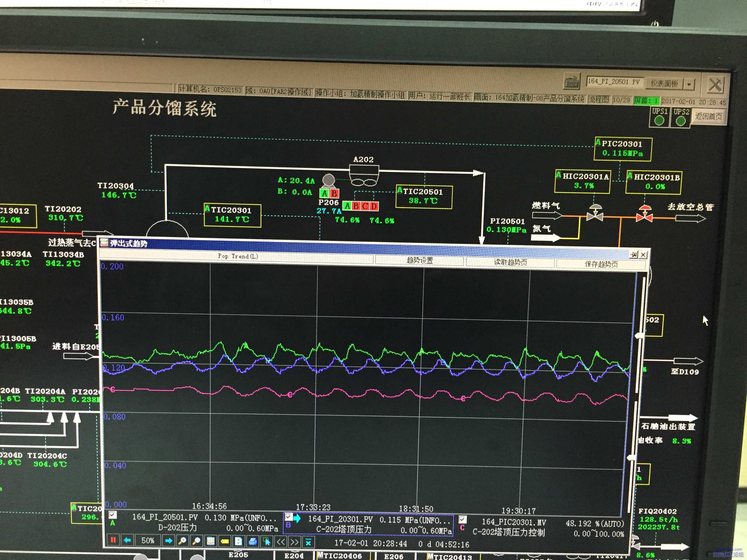Click the yellow tag marker icon
Image resolution: width=747 pixels, height=560 pixels.
(x=225, y=542)
